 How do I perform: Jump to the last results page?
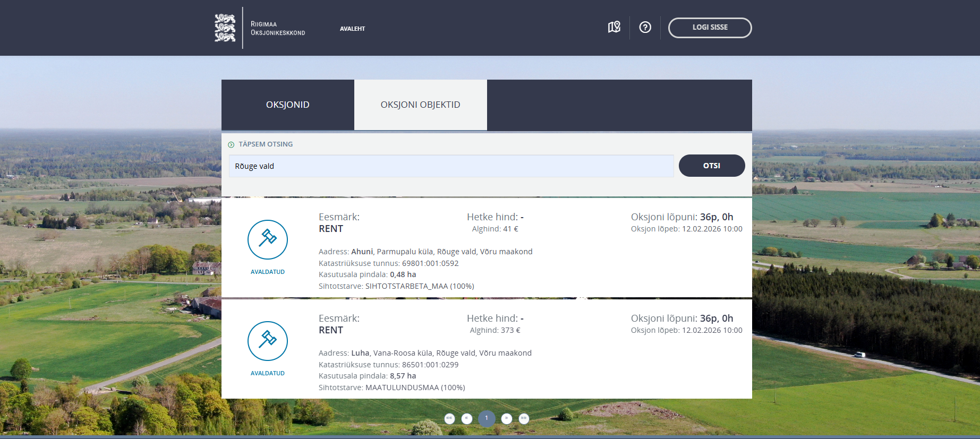click(524, 418)
